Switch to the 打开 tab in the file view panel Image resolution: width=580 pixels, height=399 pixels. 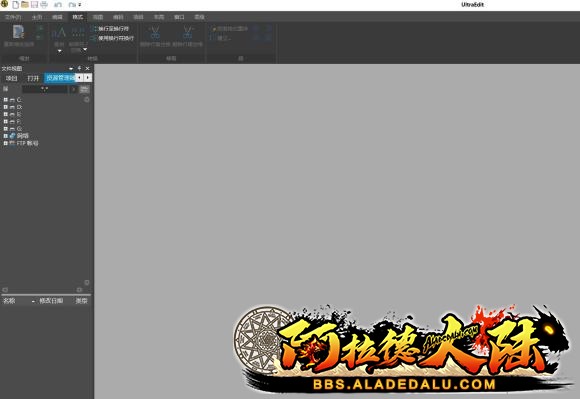pos(33,78)
